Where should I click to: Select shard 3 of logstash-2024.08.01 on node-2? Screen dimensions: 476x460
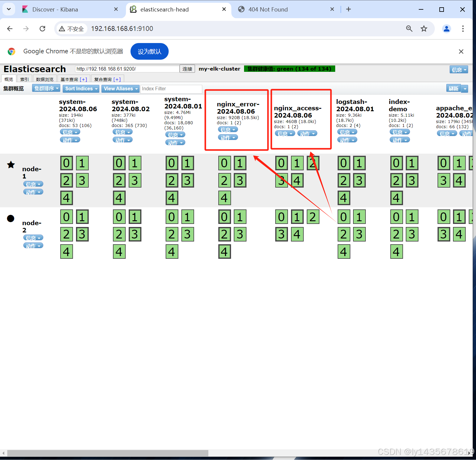click(359, 234)
